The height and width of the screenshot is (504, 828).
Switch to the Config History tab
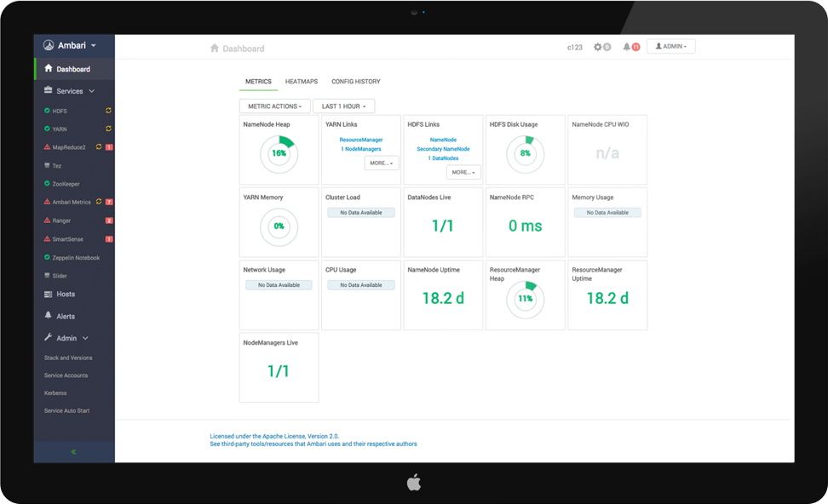tap(356, 81)
